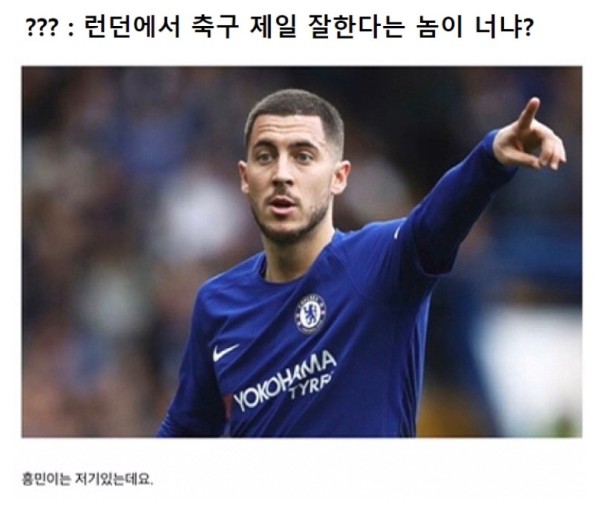The height and width of the screenshot is (512, 596).
Task: Click the white Nike swoosh on the chest
Action: tap(225, 352)
